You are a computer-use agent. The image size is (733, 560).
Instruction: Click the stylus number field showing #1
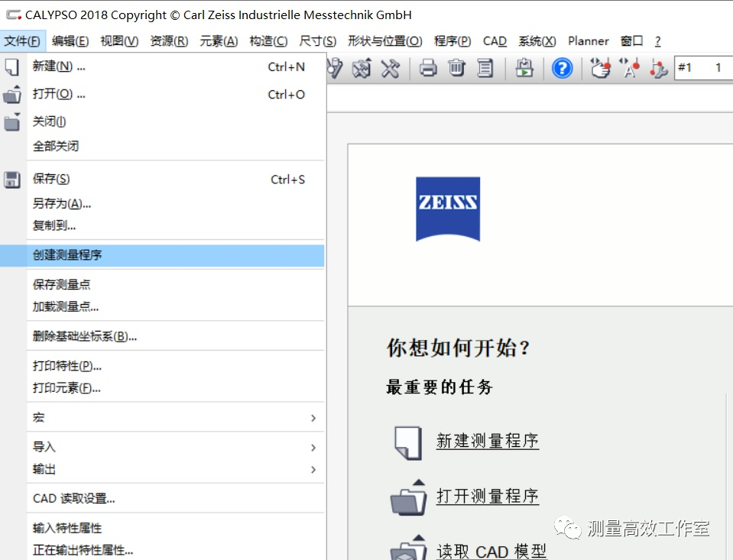[x=703, y=68]
